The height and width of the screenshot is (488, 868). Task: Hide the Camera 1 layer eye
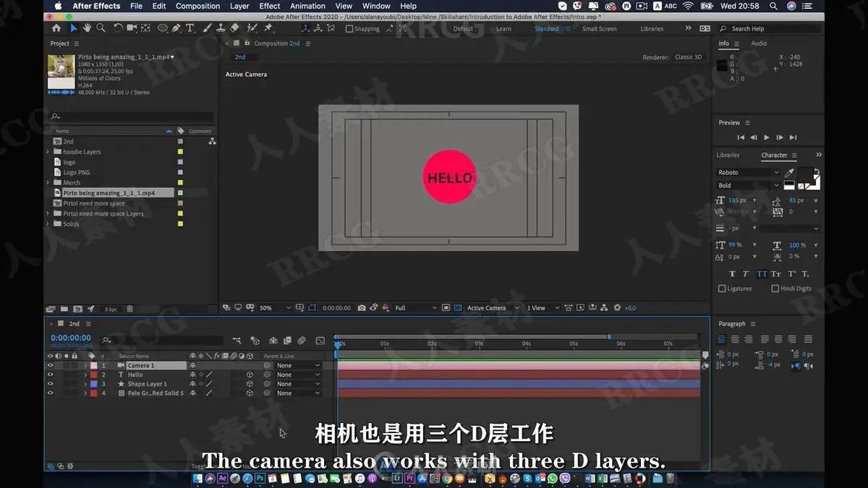point(50,366)
